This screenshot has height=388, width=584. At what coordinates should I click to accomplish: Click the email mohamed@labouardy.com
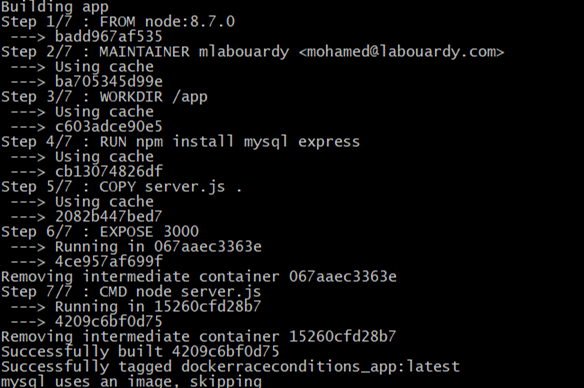click(402, 51)
